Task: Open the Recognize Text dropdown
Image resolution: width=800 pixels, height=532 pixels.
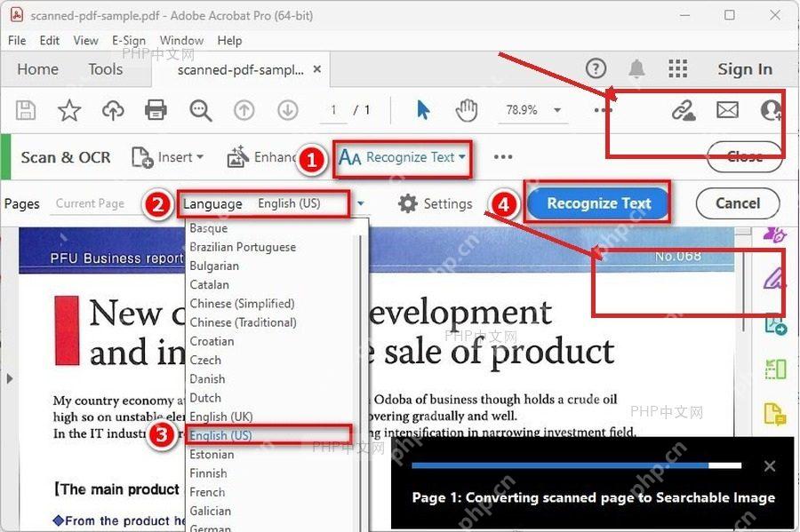Action: pos(402,157)
